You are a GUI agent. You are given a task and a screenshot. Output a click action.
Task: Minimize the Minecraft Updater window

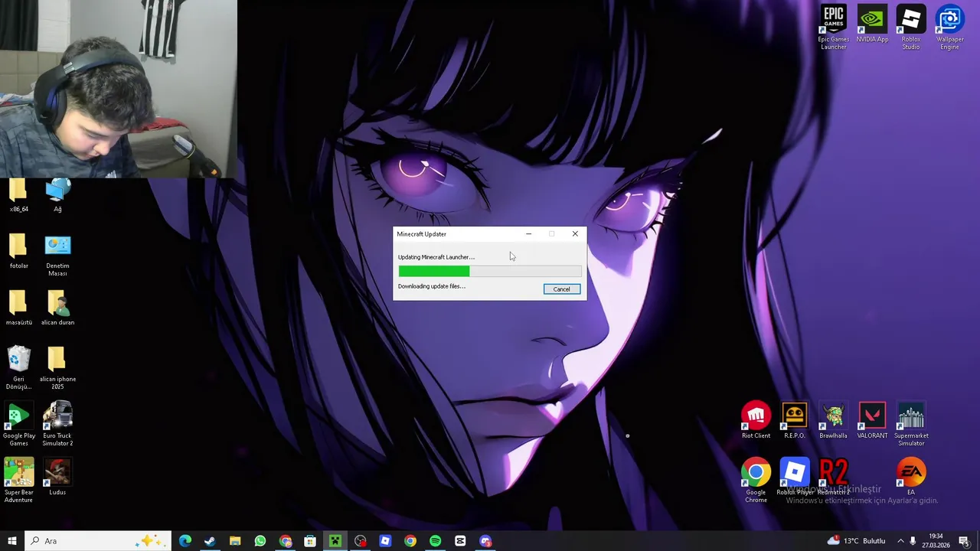tap(528, 234)
